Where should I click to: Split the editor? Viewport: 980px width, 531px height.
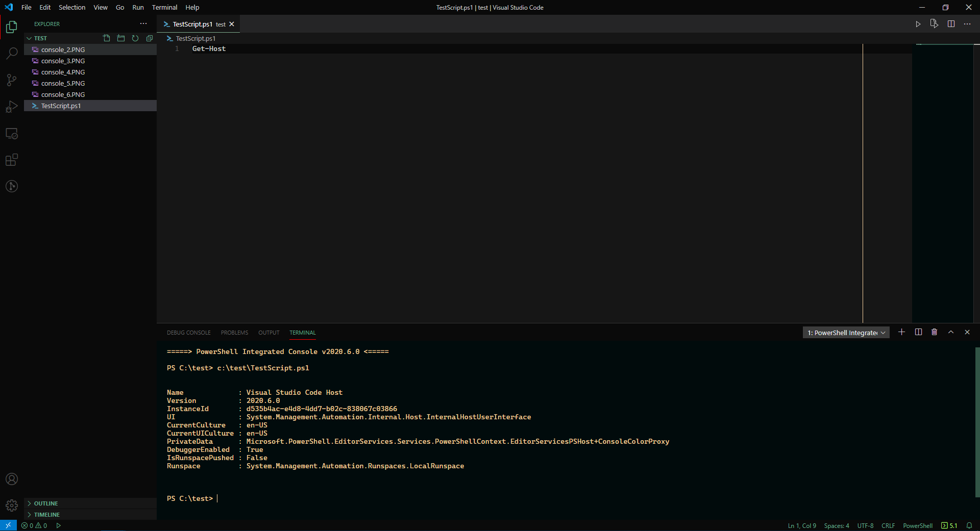tap(951, 24)
